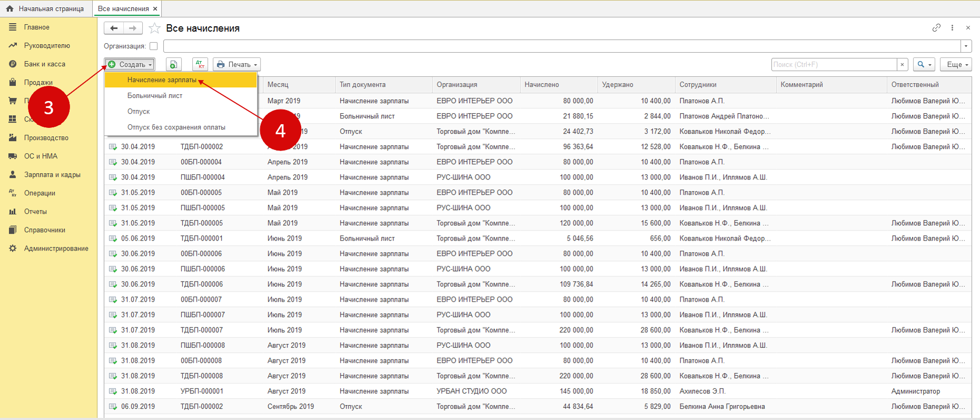980x420 pixels.
Task: Sort by the Удержано column header
Action: click(x=636, y=84)
